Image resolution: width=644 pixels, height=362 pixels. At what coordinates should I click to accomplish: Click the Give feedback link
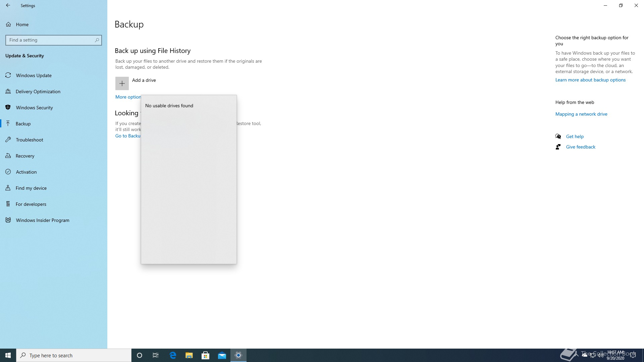coord(581,147)
